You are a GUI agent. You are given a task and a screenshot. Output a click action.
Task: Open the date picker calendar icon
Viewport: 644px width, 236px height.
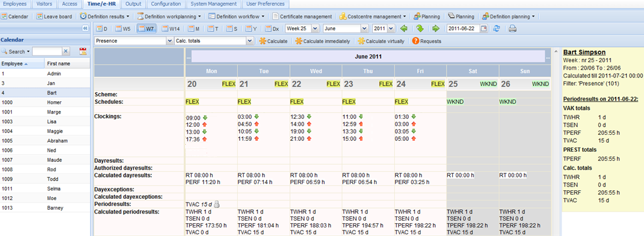(x=483, y=29)
